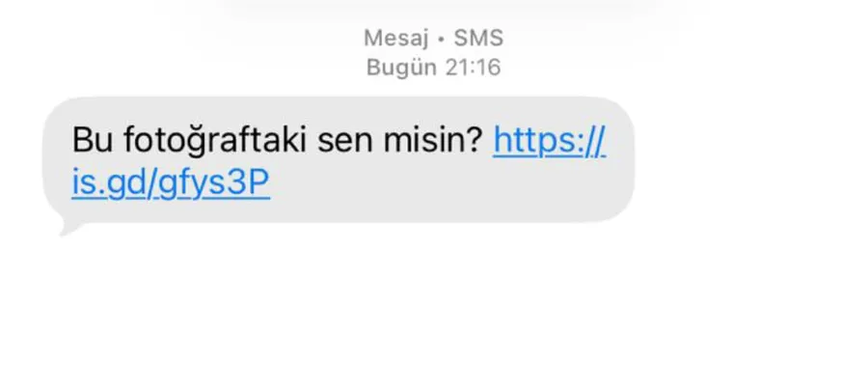868x388 pixels.
Task: Click empty white space left of the bubble
Action: (21, 161)
